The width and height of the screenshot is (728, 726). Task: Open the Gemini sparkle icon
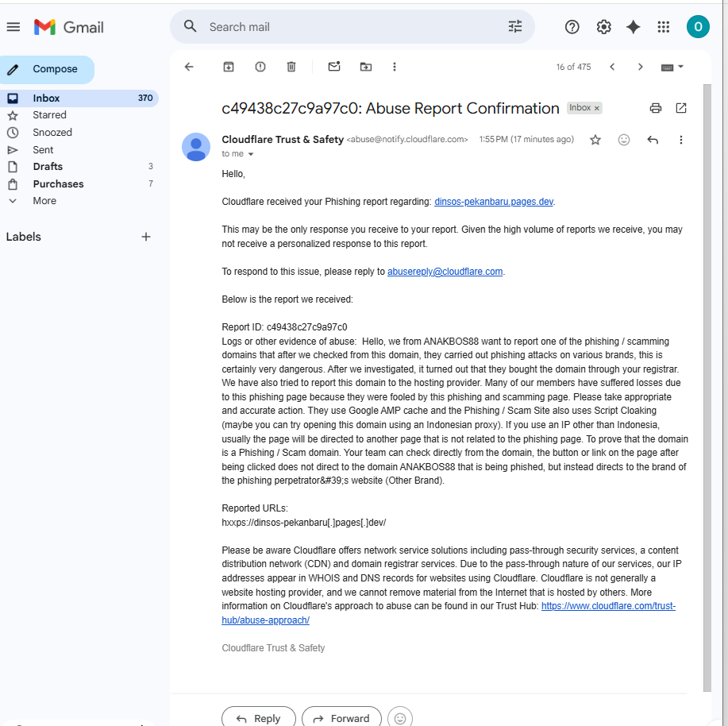coord(634,27)
